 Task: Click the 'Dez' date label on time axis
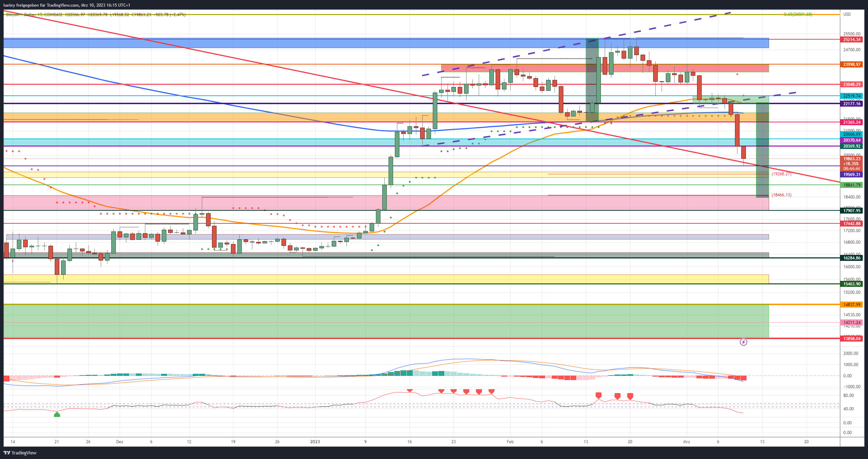(120, 442)
